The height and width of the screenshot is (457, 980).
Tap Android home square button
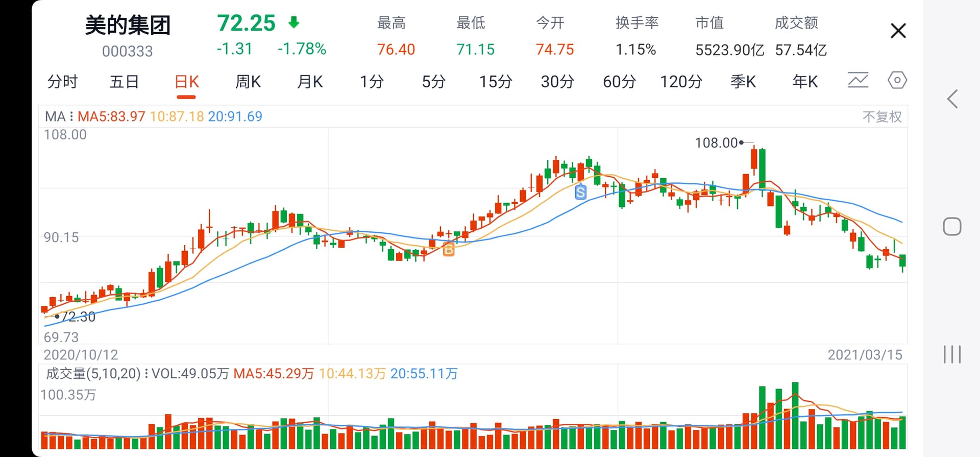click(x=952, y=226)
